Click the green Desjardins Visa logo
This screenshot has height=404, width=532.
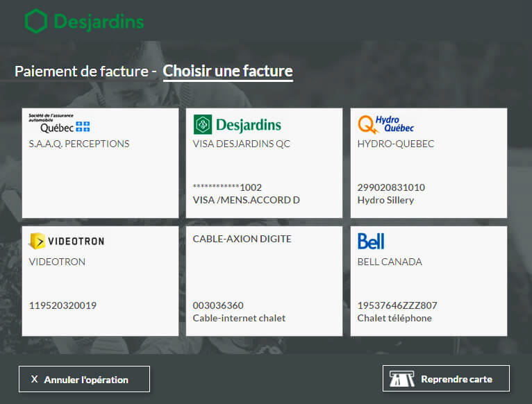coord(238,125)
